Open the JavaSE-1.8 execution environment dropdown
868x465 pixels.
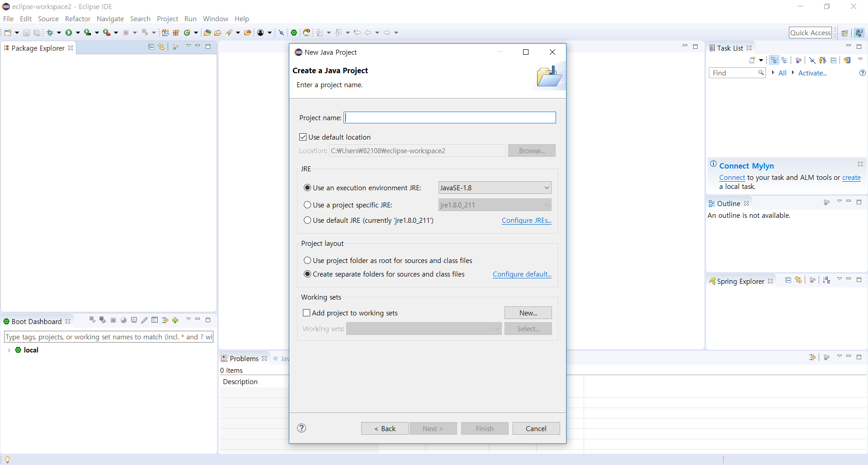(x=495, y=188)
